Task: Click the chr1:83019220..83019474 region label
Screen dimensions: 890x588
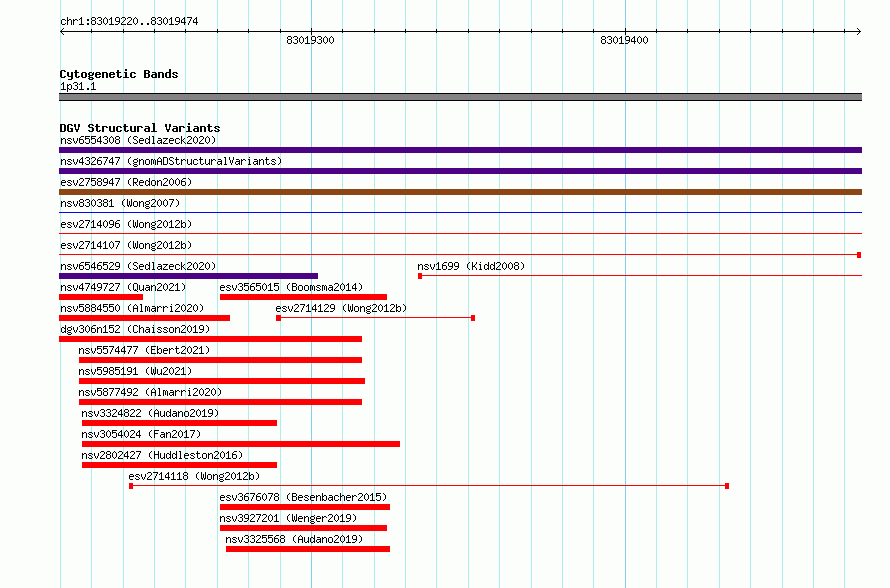Action: pyautogui.click(x=129, y=21)
